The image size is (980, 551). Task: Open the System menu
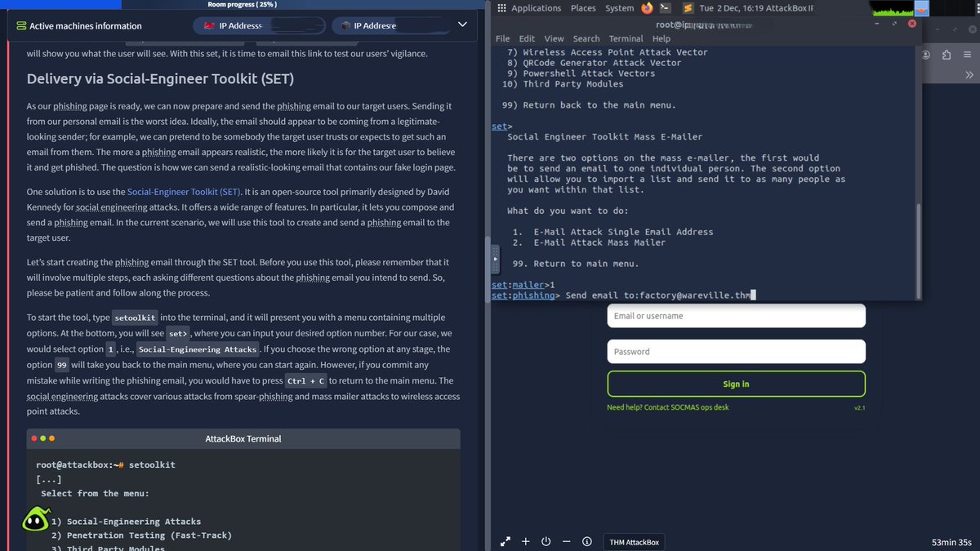[619, 8]
